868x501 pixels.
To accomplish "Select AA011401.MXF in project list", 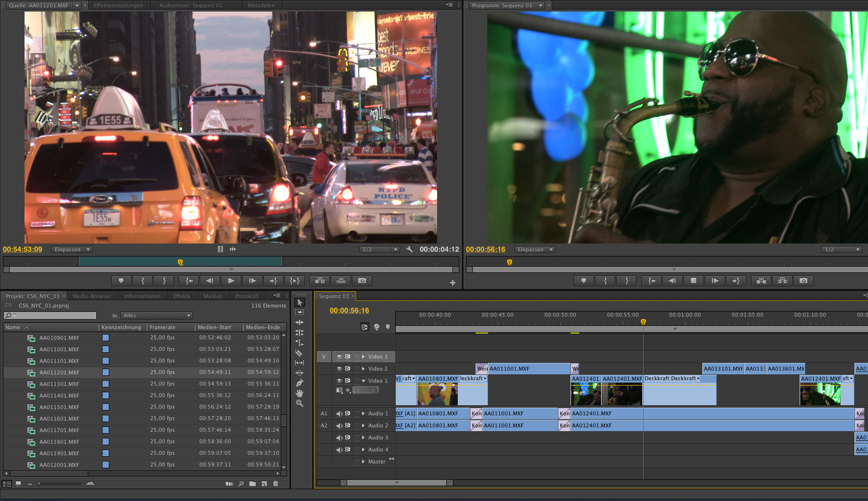I will 59,396.
